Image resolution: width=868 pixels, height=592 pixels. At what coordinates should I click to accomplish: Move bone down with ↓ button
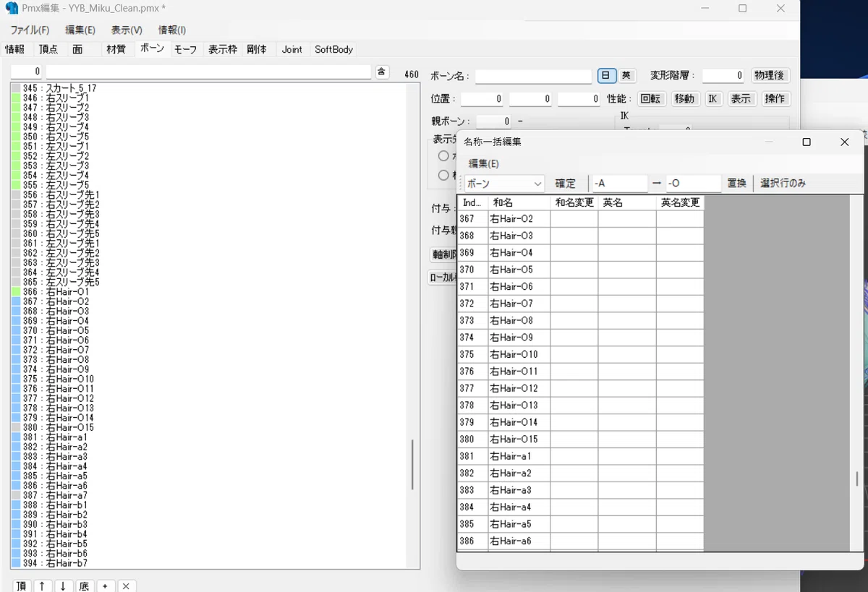click(x=63, y=586)
